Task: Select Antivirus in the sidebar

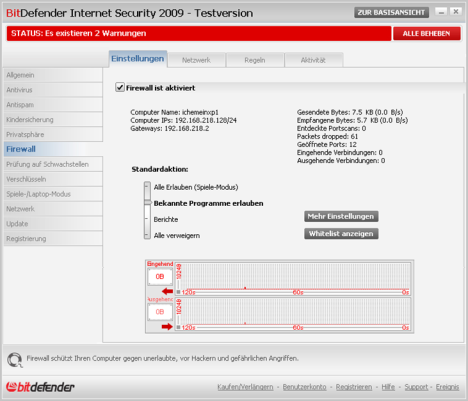Action: coord(53,90)
